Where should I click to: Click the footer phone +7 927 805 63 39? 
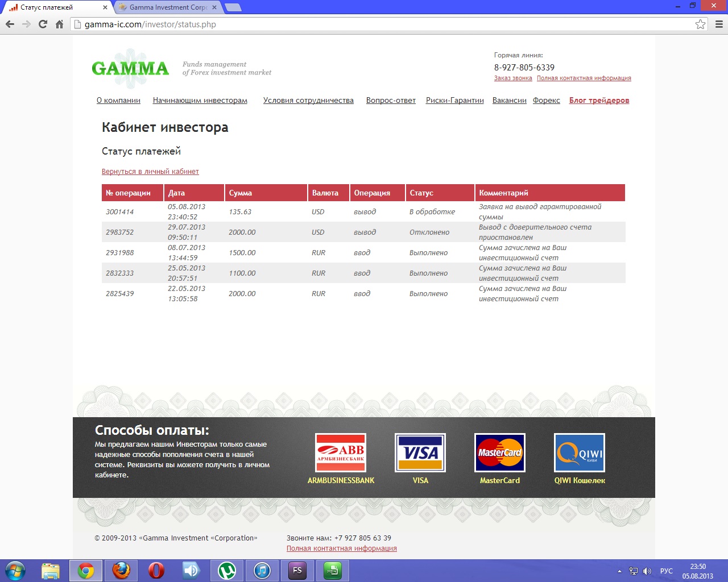[363, 538]
